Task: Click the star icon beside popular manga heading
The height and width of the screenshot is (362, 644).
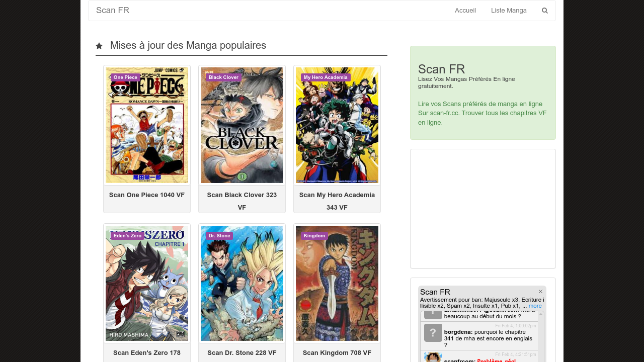Action: pos(99,46)
